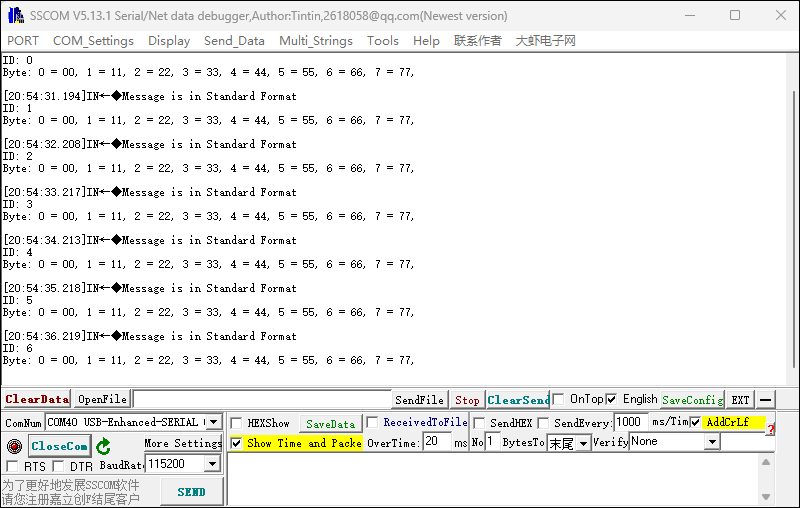Click the SendFile button
The height and width of the screenshot is (508, 800).
(x=419, y=400)
